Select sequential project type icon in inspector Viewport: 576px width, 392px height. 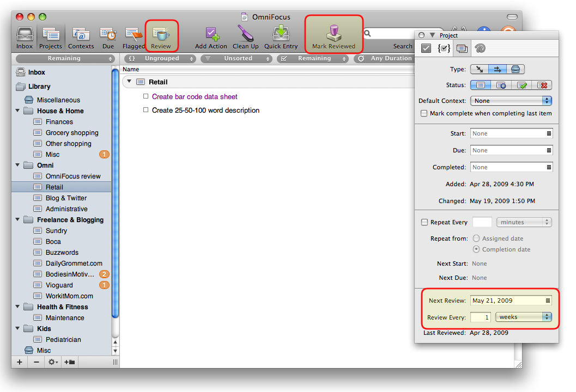pos(498,69)
